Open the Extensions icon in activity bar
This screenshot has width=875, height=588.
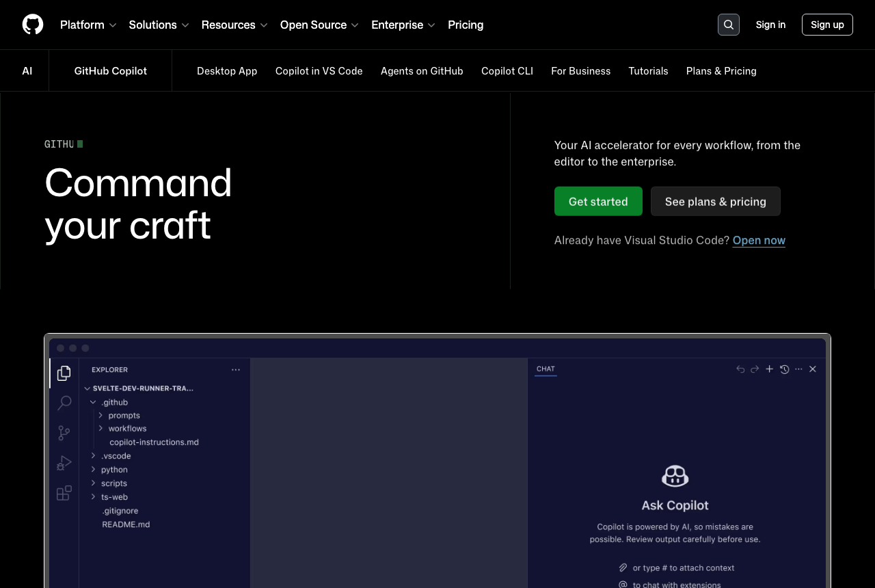(64, 493)
